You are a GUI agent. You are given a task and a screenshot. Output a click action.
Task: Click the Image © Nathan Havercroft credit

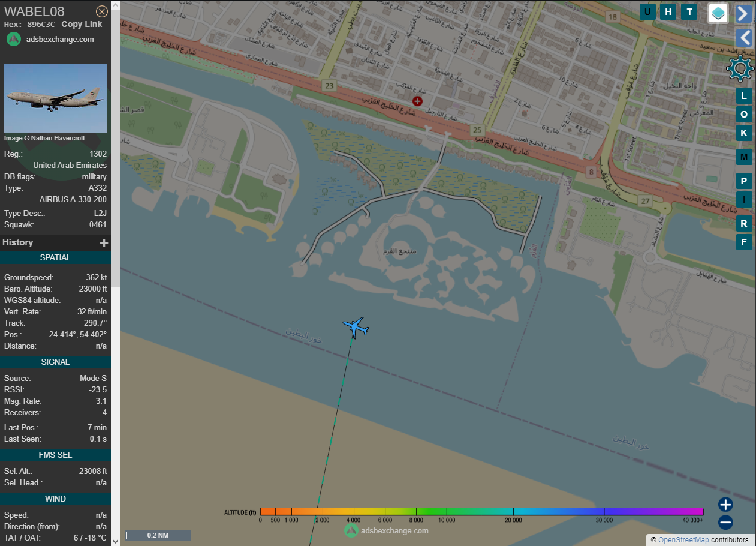pos(44,138)
